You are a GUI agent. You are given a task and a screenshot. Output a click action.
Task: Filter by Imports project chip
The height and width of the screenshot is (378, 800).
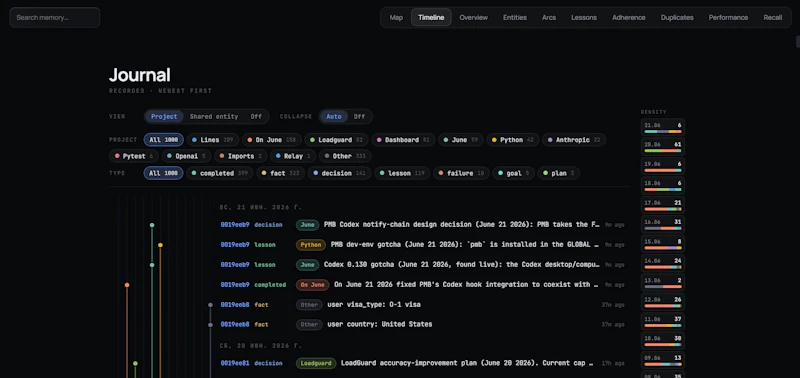coord(241,156)
